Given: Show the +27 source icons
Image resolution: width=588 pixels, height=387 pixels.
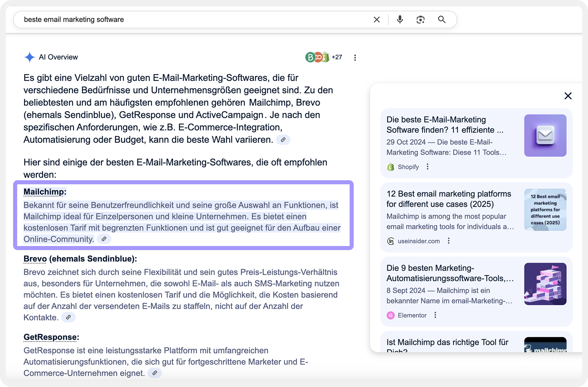Looking at the screenshot, I should [323, 57].
